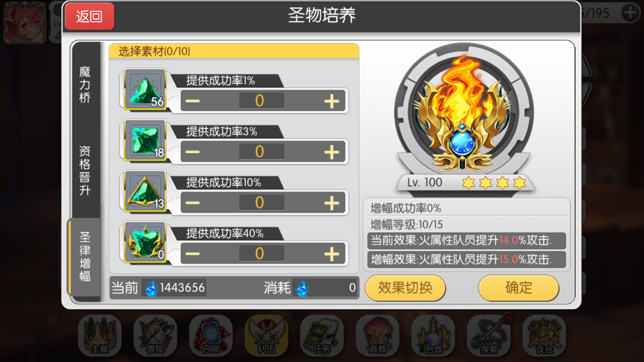Select the 40% success rate ornate gem icon

pos(145,242)
